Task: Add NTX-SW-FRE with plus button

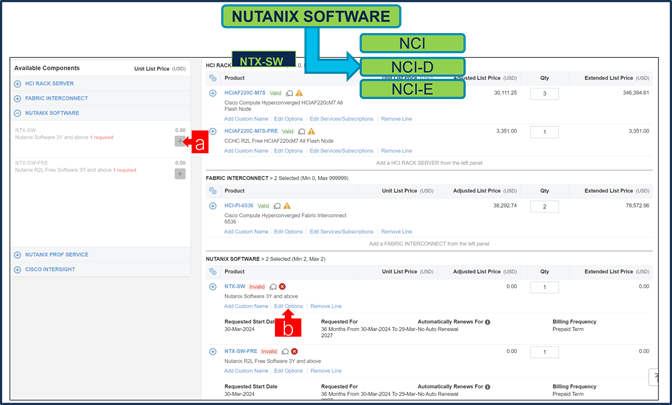Action: pos(180,174)
